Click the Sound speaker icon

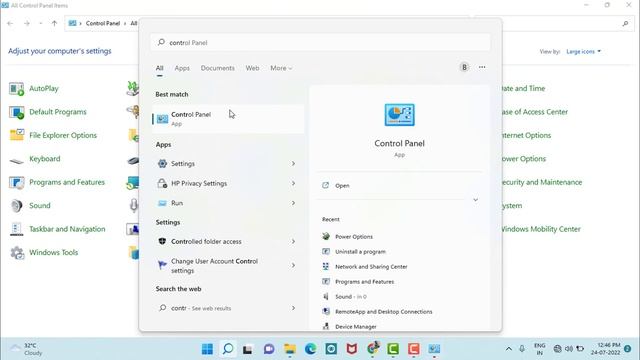click(x=17, y=206)
